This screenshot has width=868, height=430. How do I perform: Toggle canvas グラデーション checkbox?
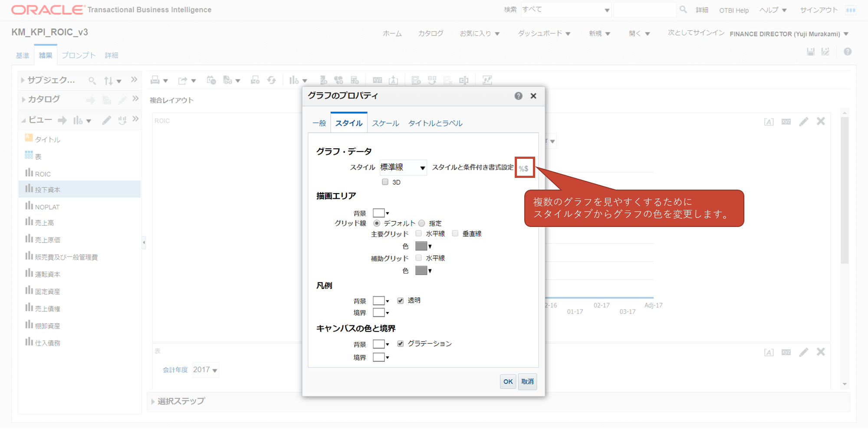click(401, 343)
